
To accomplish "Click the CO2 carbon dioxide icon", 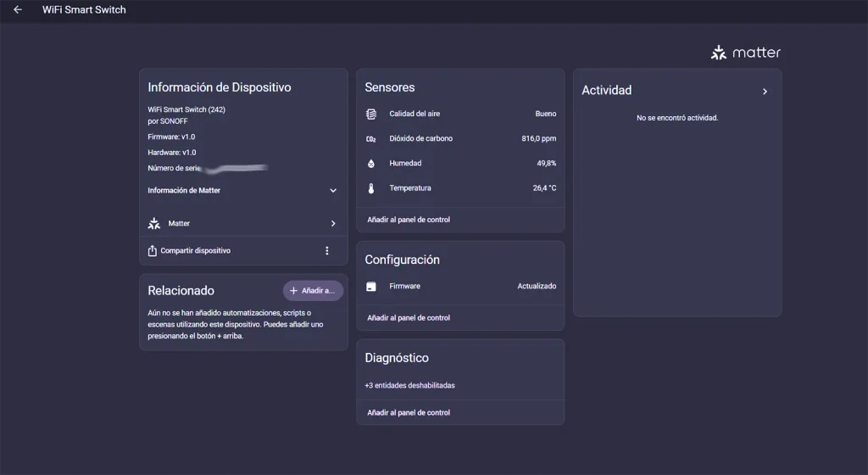I will [x=371, y=138].
